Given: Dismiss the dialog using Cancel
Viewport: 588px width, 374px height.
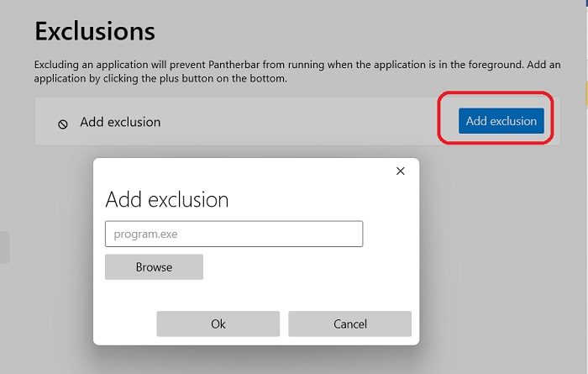Looking at the screenshot, I should pyautogui.click(x=349, y=324).
